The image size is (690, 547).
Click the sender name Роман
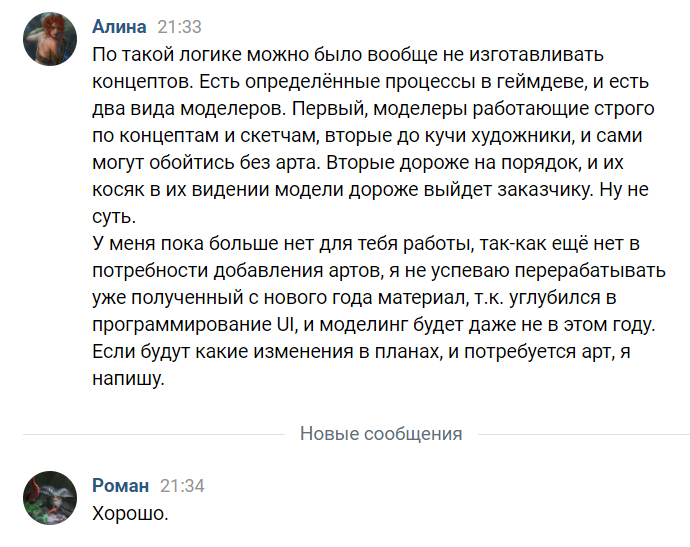pyautogui.click(x=120, y=486)
